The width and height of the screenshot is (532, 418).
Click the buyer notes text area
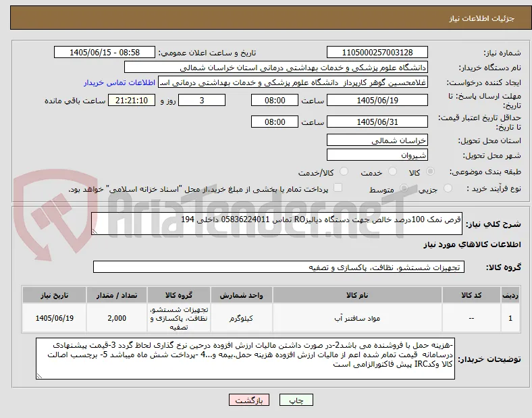click(245, 359)
